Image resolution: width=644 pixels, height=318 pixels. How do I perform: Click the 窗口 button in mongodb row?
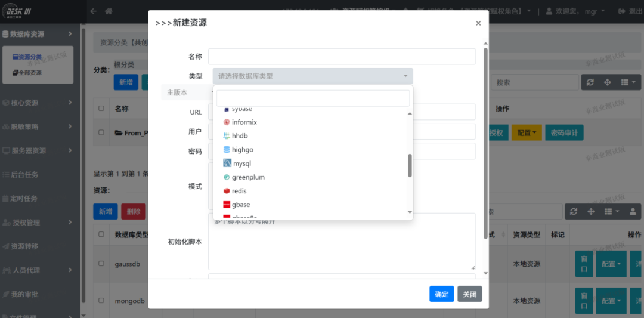coord(584,301)
